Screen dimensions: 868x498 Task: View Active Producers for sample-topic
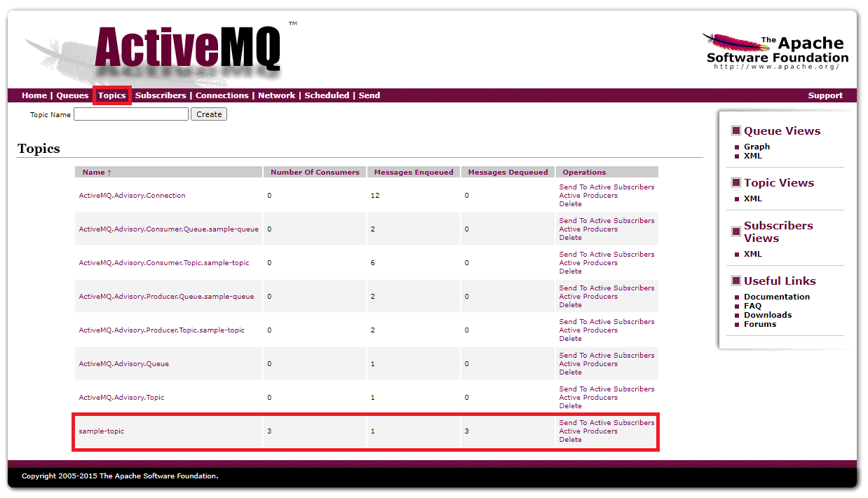click(588, 431)
